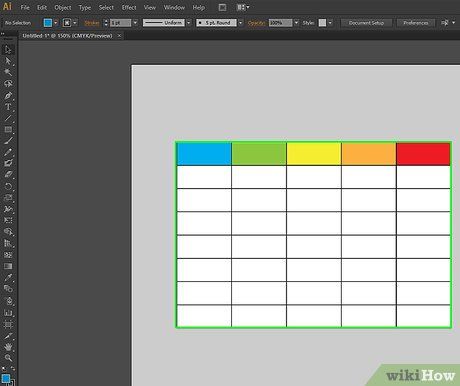
Task: Open the Go to Bridge icon
Action: coord(222,7)
